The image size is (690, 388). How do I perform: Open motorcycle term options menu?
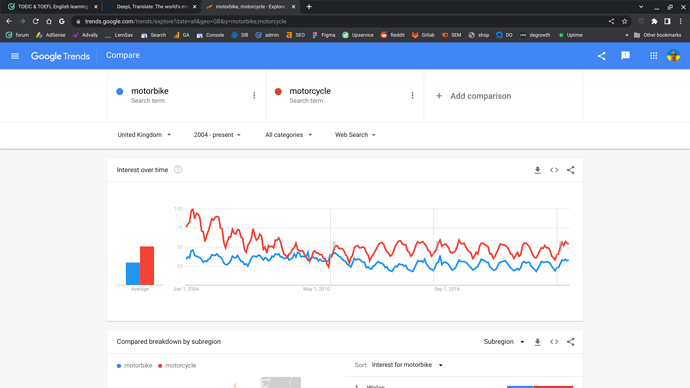[412, 95]
